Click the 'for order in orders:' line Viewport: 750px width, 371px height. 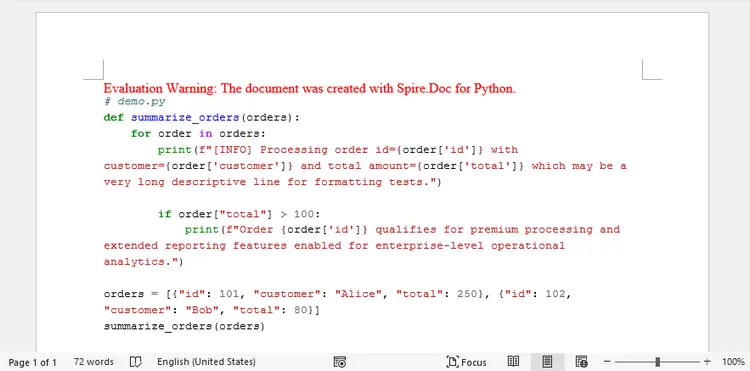(x=198, y=134)
